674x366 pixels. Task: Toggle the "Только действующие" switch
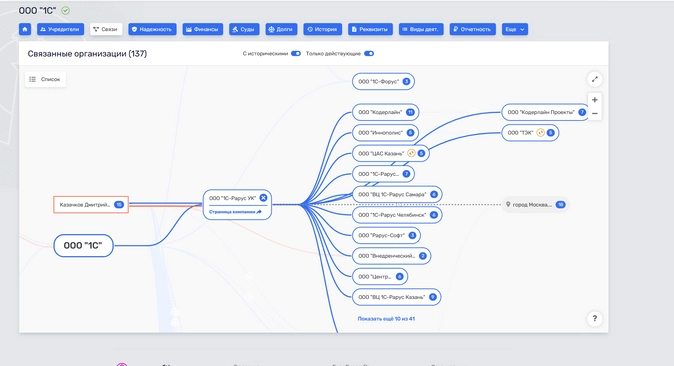click(x=369, y=54)
